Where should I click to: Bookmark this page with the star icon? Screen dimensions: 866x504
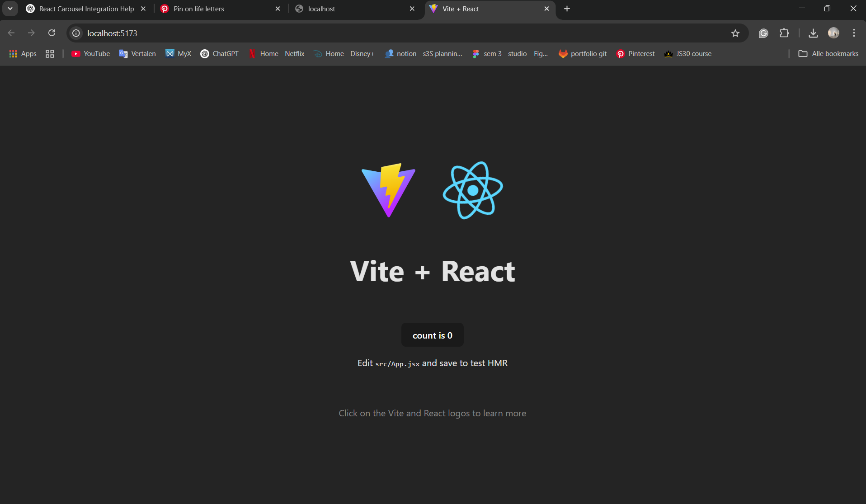pos(735,33)
